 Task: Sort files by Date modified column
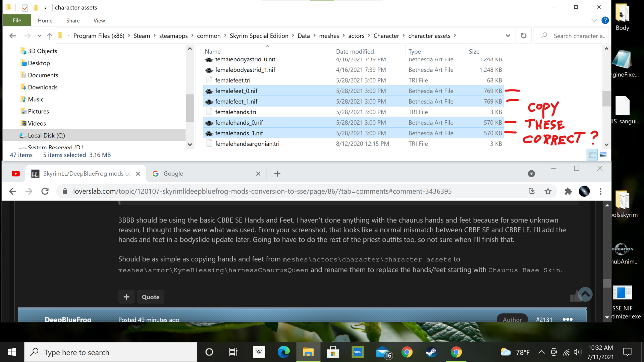pyautogui.click(x=355, y=52)
